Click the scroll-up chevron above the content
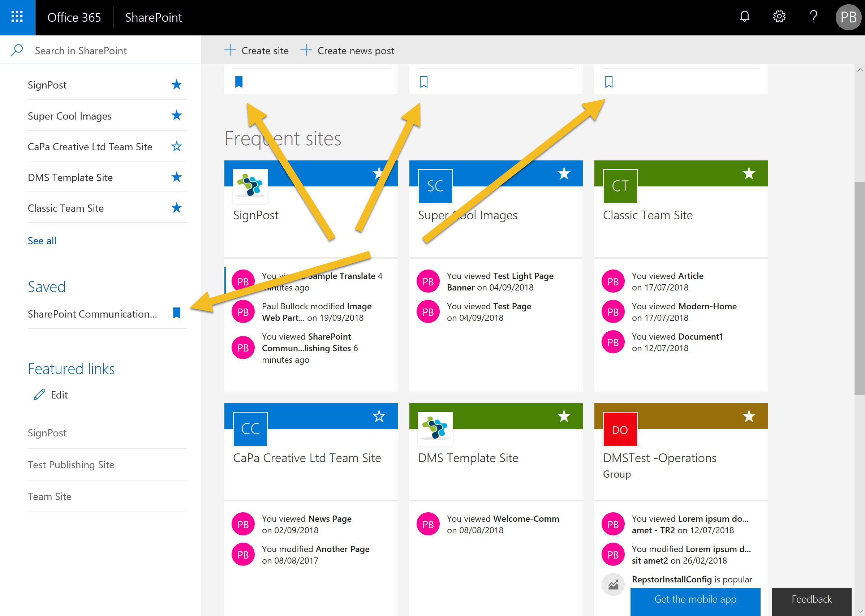This screenshot has height=616, width=865. [x=860, y=70]
